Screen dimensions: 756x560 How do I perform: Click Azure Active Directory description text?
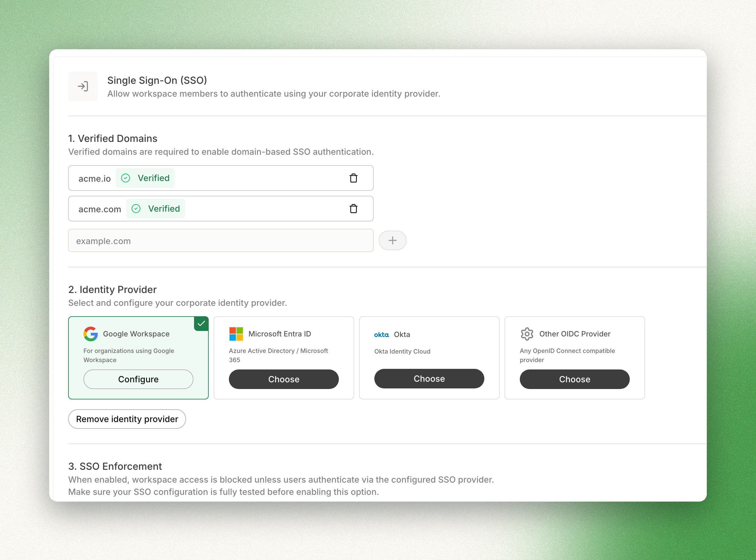[x=278, y=355]
